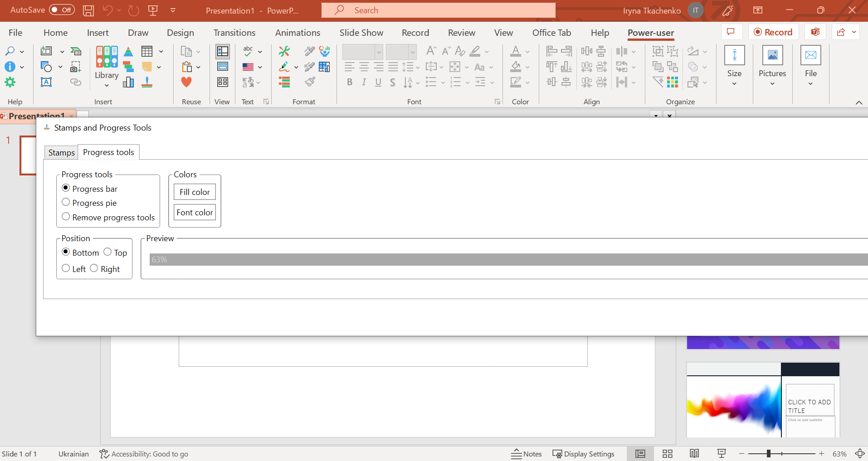Expand the Size dropdown arrow
This screenshot has height=461, width=868.
734,84
